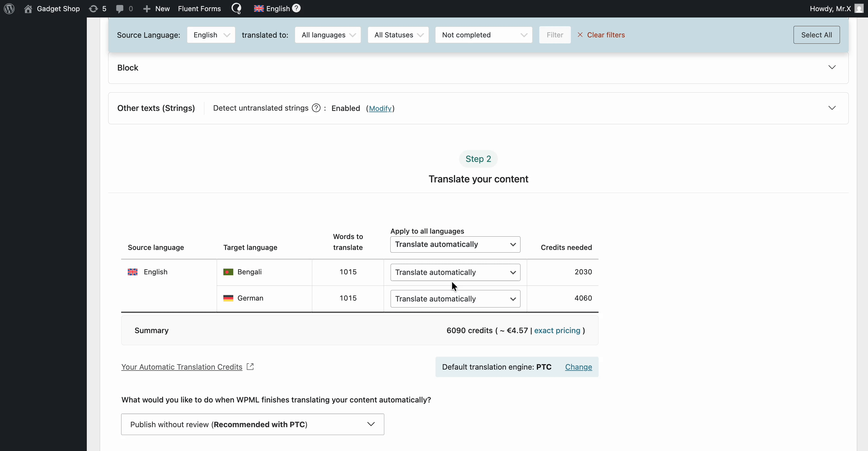
Task: Open the Fluent Forms menu
Action: pos(199,8)
